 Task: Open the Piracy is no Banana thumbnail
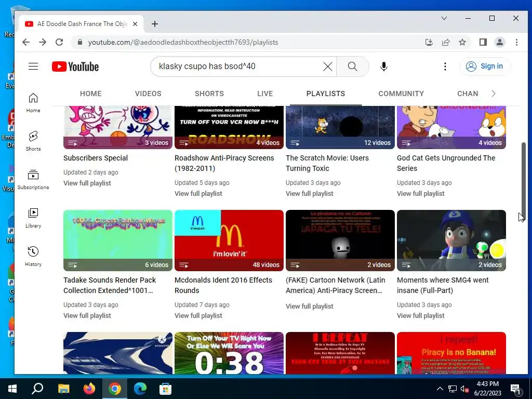(451, 353)
